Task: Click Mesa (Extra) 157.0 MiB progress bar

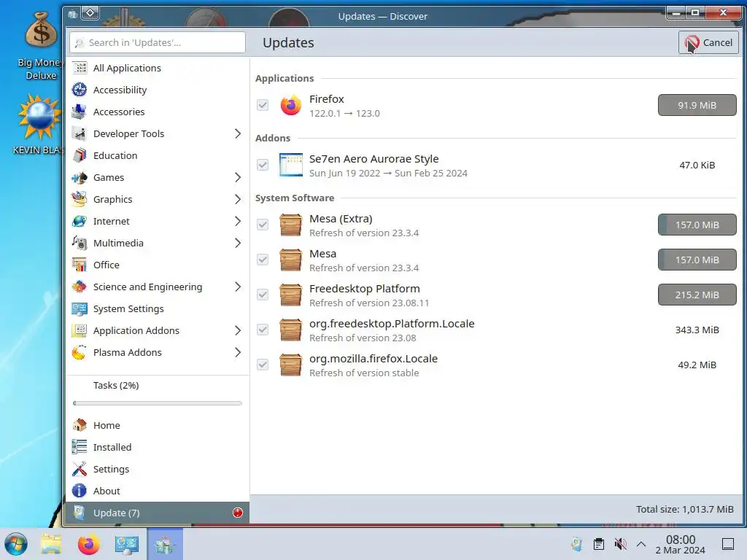Action: (697, 225)
